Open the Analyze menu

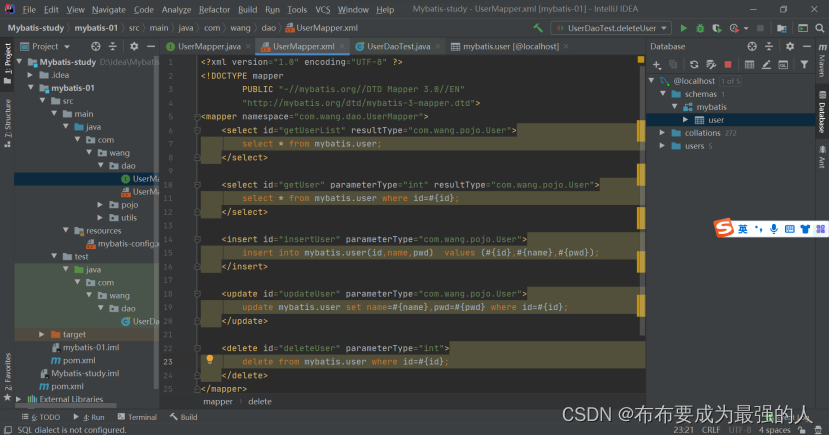[176, 10]
